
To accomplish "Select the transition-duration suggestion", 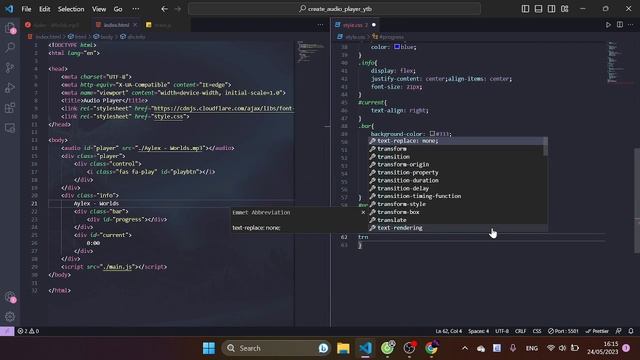I will 457,180.
